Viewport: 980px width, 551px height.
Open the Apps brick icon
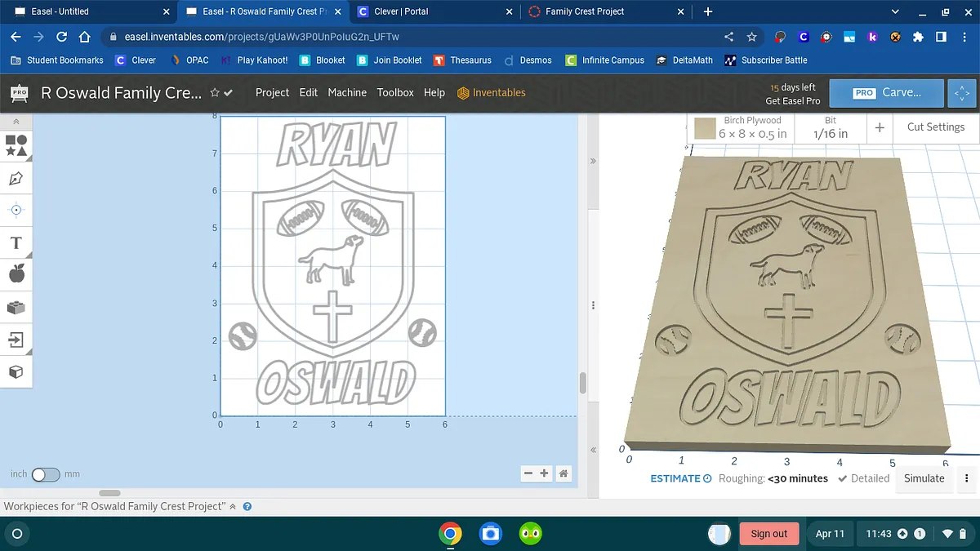16,307
